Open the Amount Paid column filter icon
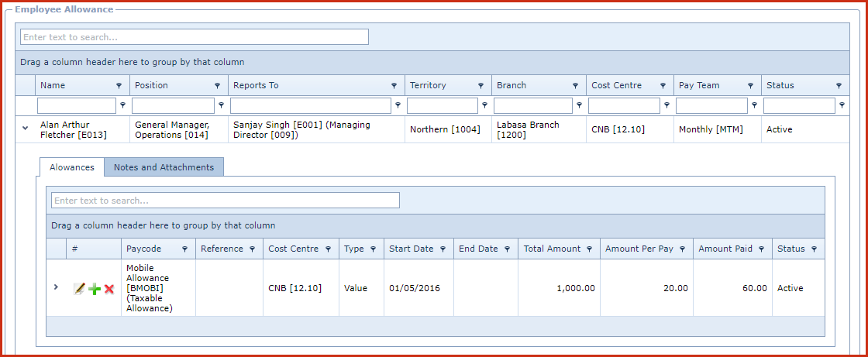 [x=762, y=249]
